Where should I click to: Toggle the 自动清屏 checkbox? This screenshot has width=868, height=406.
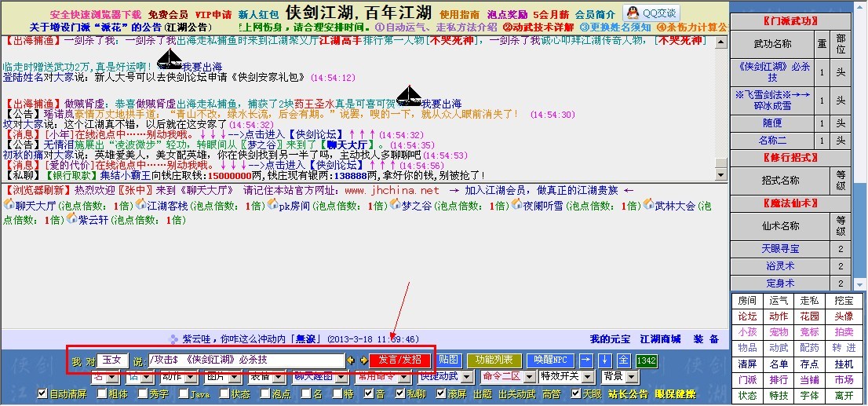[42, 394]
